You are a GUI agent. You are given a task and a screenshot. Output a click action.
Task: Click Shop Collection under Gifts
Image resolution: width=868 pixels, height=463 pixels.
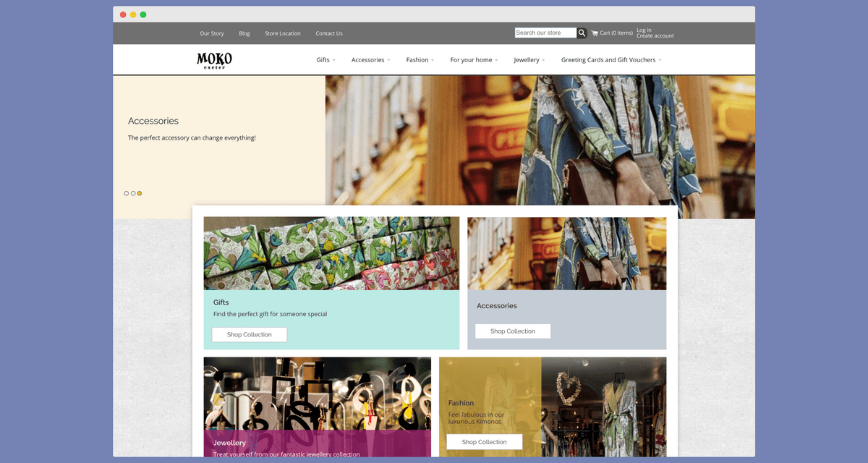(x=250, y=335)
